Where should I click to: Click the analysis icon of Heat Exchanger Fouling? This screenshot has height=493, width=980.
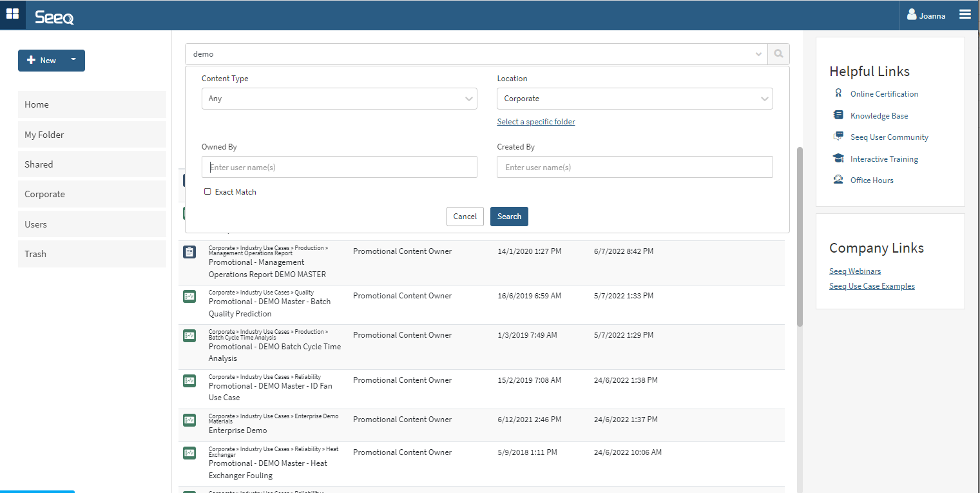pyautogui.click(x=189, y=453)
